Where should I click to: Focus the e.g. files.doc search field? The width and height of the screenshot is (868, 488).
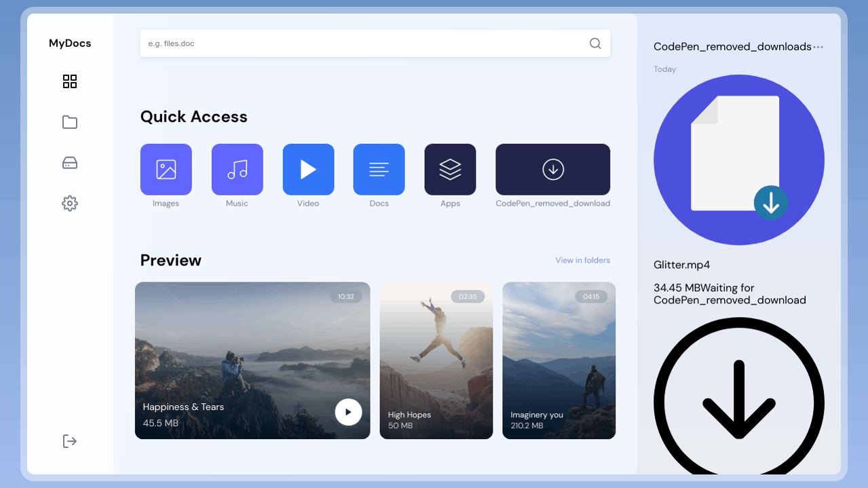[x=375, y=43]
